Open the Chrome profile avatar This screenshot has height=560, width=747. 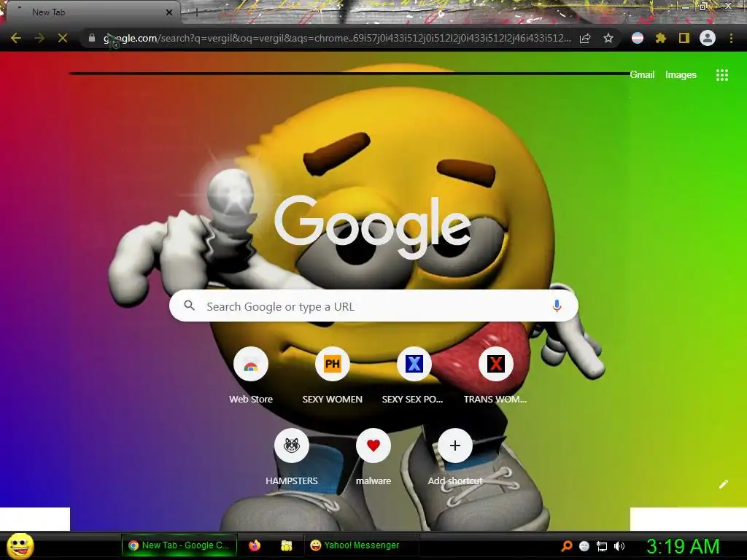(x=708, y=38)
